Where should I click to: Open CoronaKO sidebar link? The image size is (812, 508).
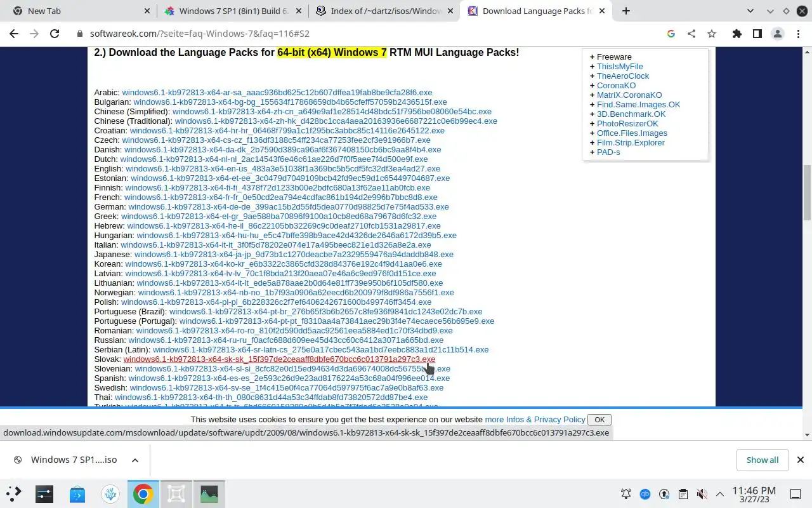click(616, 86)
